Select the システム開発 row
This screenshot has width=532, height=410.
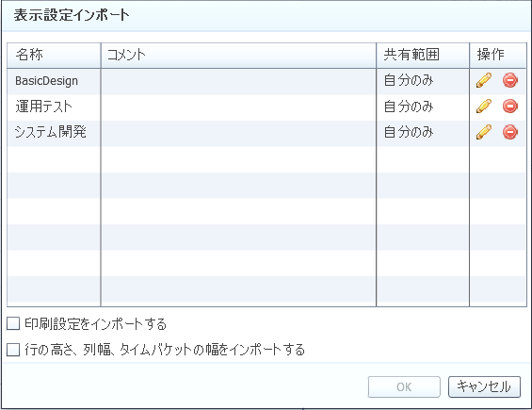[266, 133]
